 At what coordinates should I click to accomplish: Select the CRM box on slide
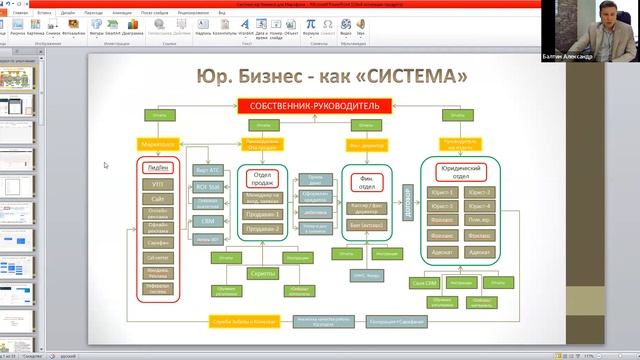coord(208,221)
